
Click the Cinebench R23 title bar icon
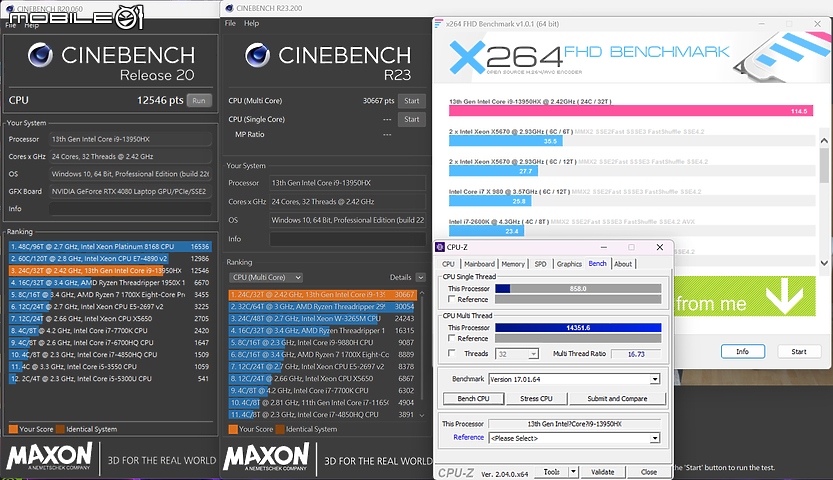point(230,8)
